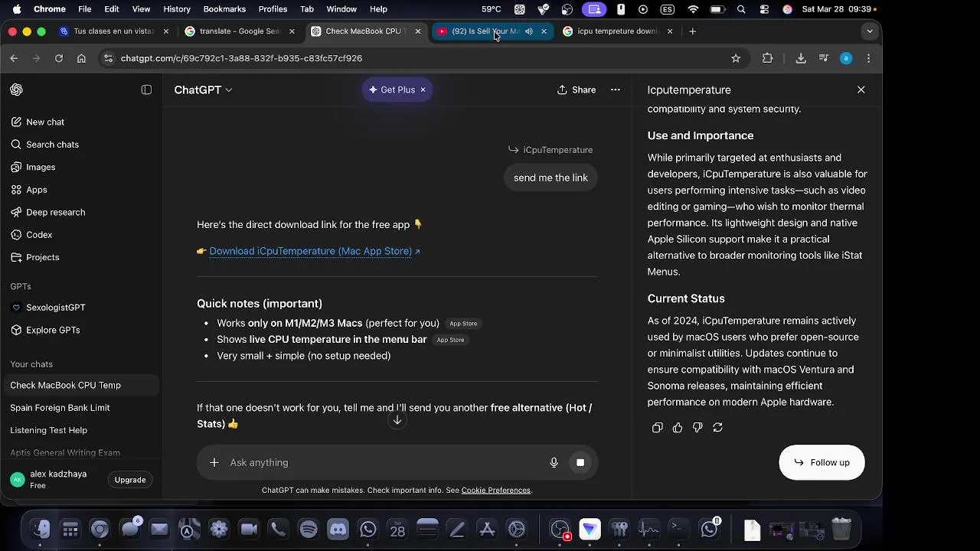The height and width of the screenshot is (551, 980).
Task: Switch to the Tus clases en un vistazo tab
Action: 113,31
